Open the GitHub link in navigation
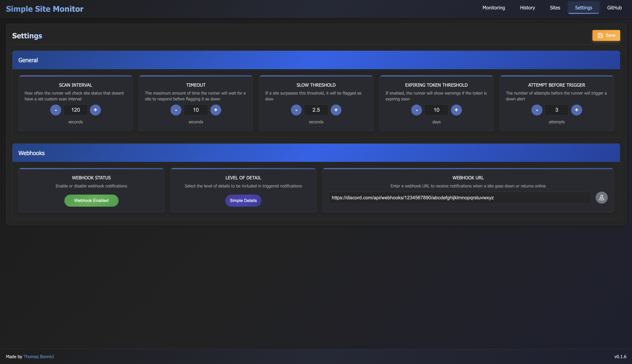The image size is (632, 364). coord(614,8)
